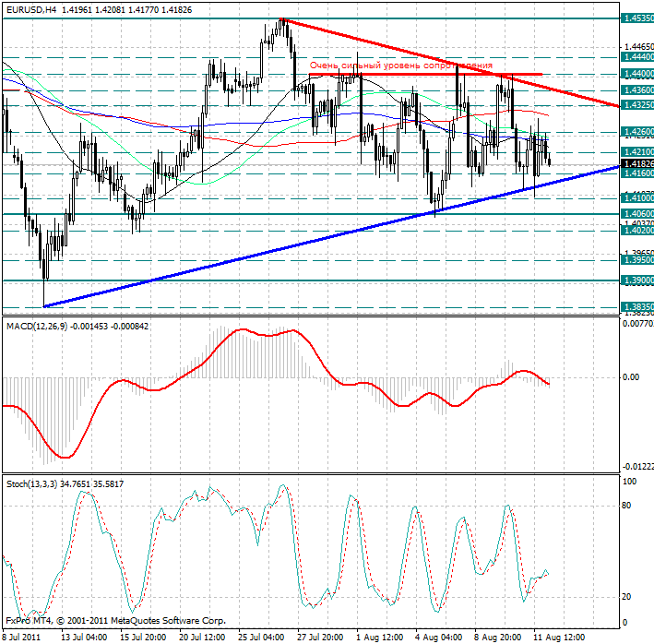Click the FxPro MT4 MetaQuotes copyright text
Viewport: 654px width, 644px height.
116,621
